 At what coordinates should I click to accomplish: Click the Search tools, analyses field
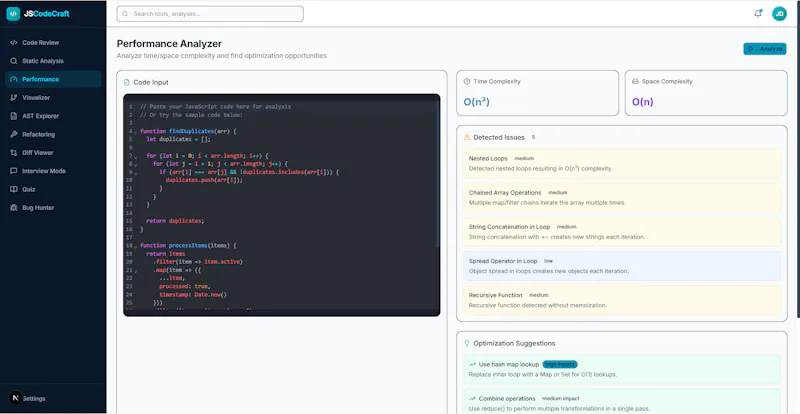(210, 14)
